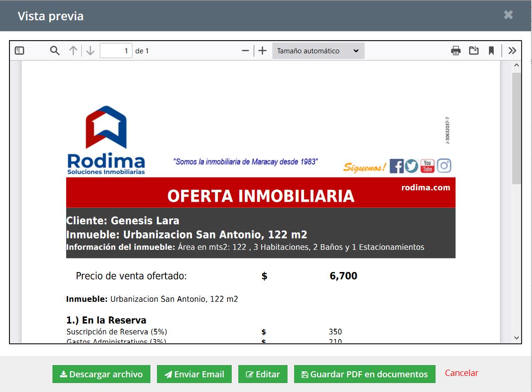The image size is (532, 392).
Task: Click the page number input field
Action: [116, 51]
